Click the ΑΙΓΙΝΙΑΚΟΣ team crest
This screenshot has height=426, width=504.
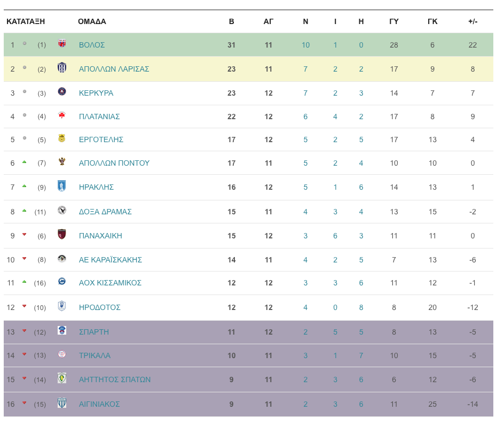pyautogui.click(x=62, y=403)
